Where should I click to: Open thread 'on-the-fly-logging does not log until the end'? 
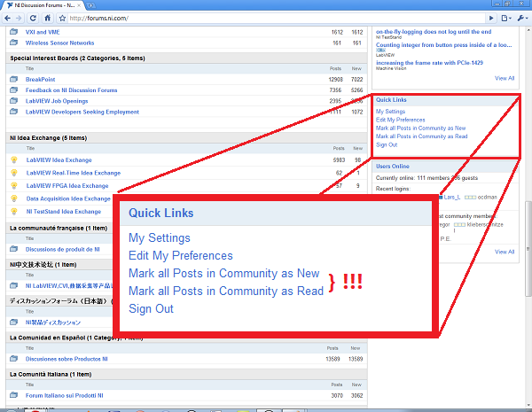[x=434, y=32]
